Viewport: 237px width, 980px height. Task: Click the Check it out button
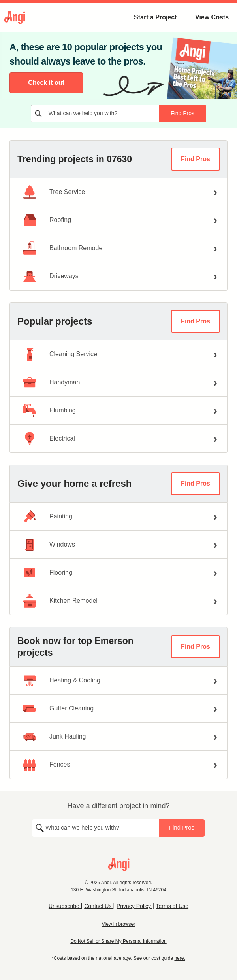point(46,83)
